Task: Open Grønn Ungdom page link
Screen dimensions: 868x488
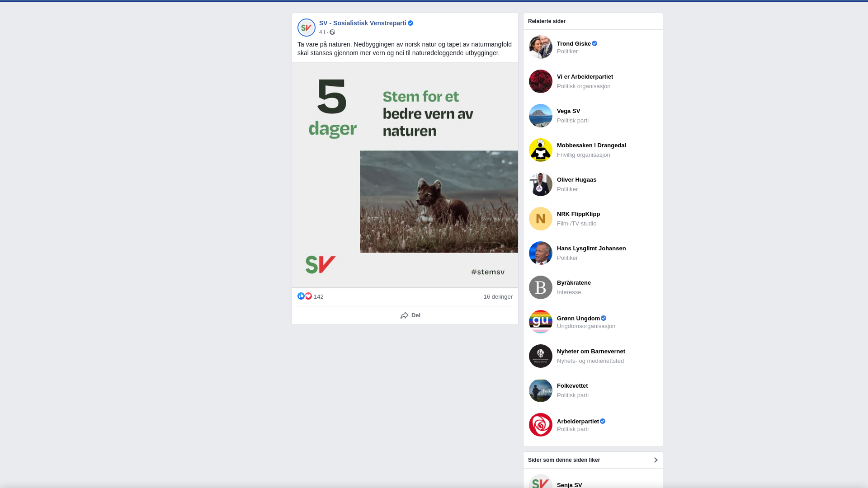Action: [x=578, y=318]
